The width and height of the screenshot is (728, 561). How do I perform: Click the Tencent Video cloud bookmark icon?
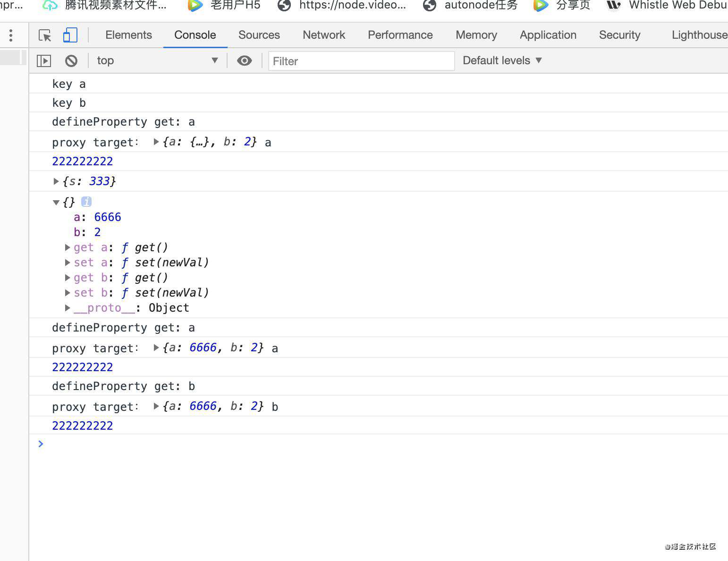point(50,6)
